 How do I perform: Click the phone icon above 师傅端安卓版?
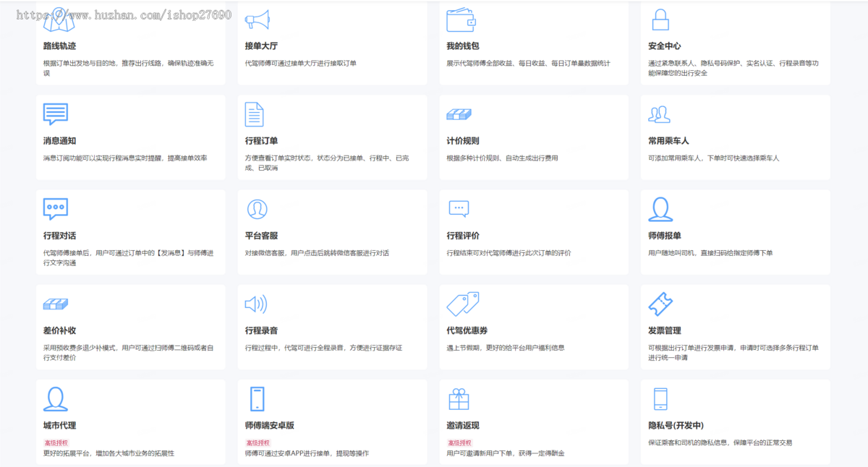[x=257, y=399]
